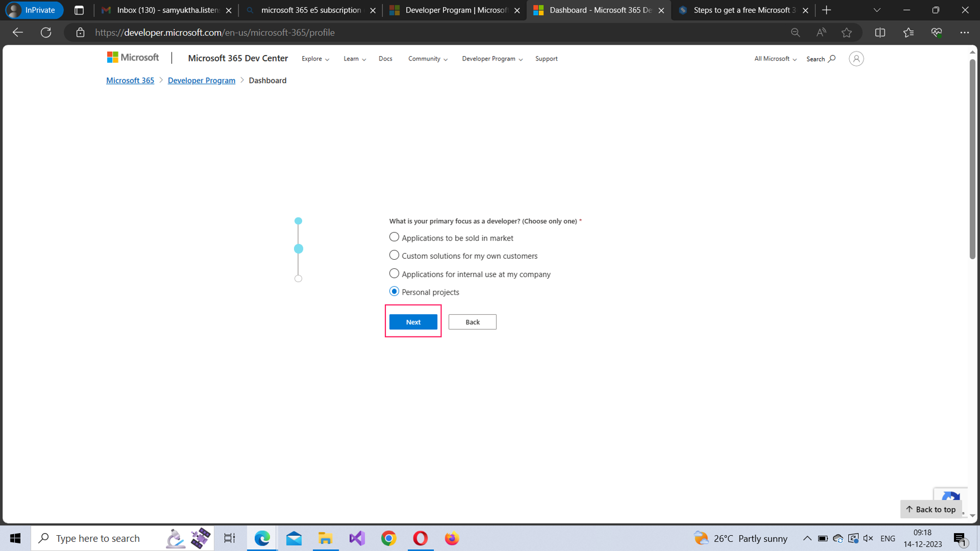
Task: Click the account sign-in avatar icon
Action: [x=856, y=59]
